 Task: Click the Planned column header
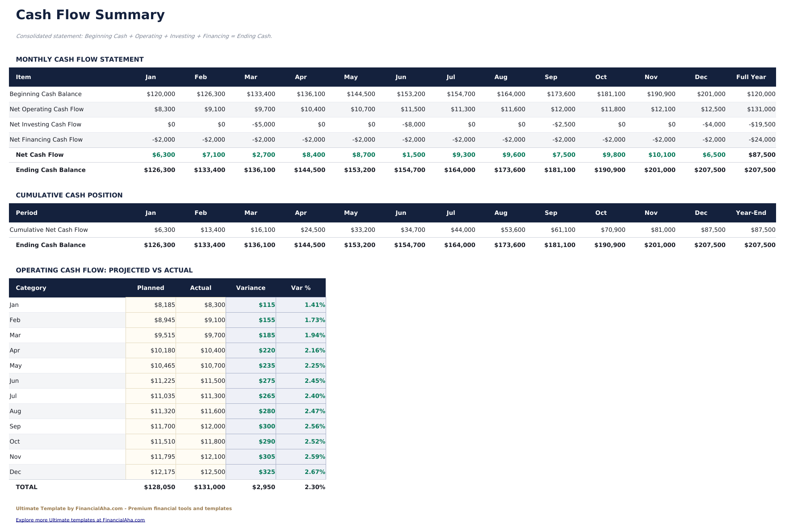click(151, 288)
